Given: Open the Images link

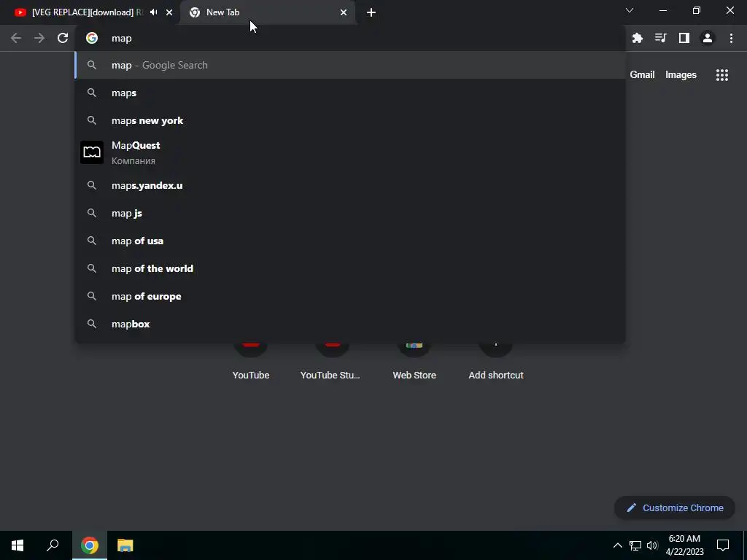Looking at the screenshot, I should click(x=681, y=75).
